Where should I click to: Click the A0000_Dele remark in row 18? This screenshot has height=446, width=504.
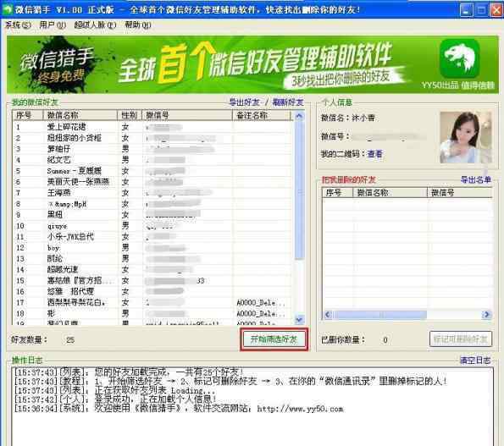(x=260, y=314)
